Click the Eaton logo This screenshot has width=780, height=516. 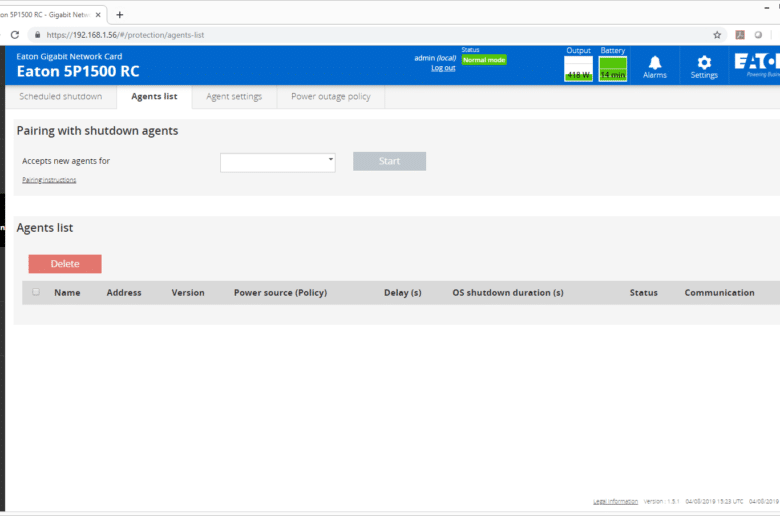coord(757,65)
